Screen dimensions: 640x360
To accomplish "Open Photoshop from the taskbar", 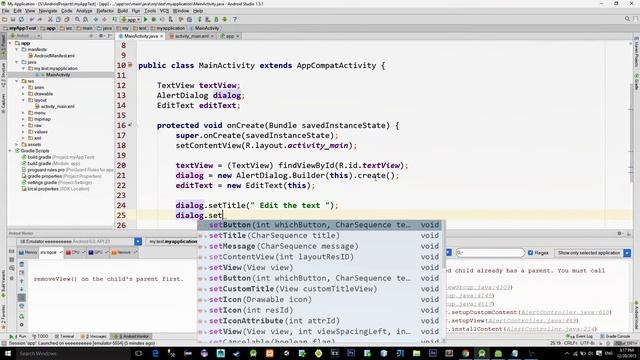I will 351,353.
